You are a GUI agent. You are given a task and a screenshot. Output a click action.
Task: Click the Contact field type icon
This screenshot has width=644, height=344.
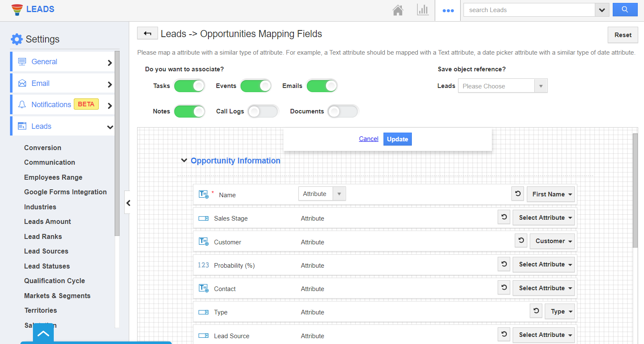click(203, 288)
